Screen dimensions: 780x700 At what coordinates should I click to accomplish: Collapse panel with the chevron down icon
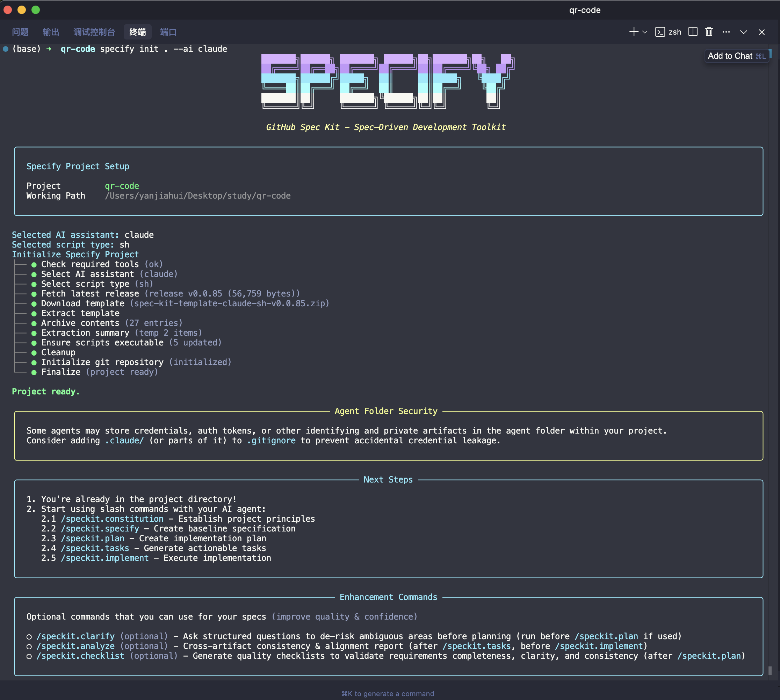(x=743, y=32)
